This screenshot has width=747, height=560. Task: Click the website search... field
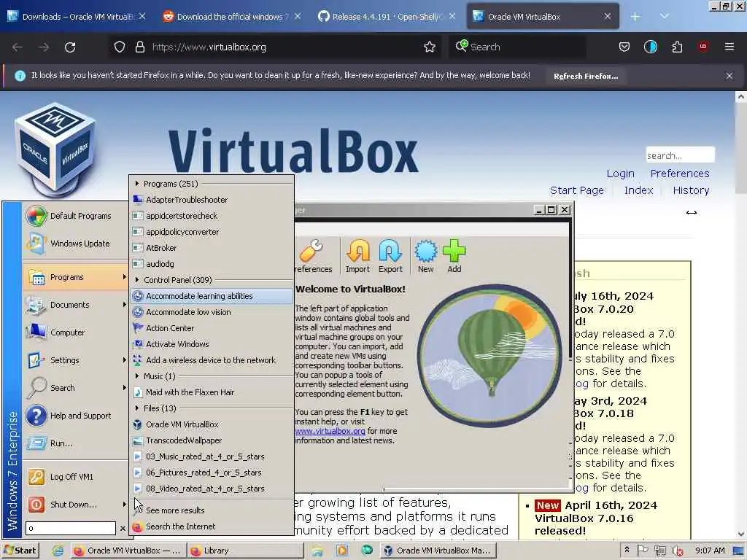pos(680,155)
